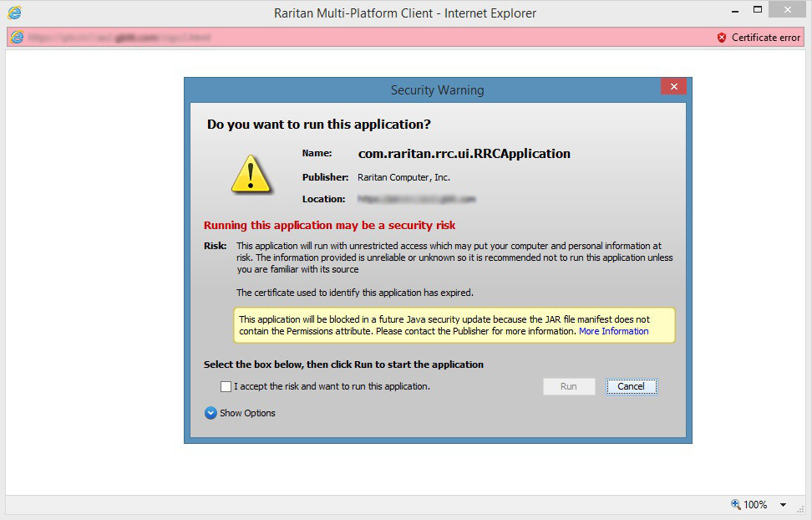Click the 'Select the box below' instruction text
The height and width of the screenshot is (520, 812).
click(x=343, y=365)
